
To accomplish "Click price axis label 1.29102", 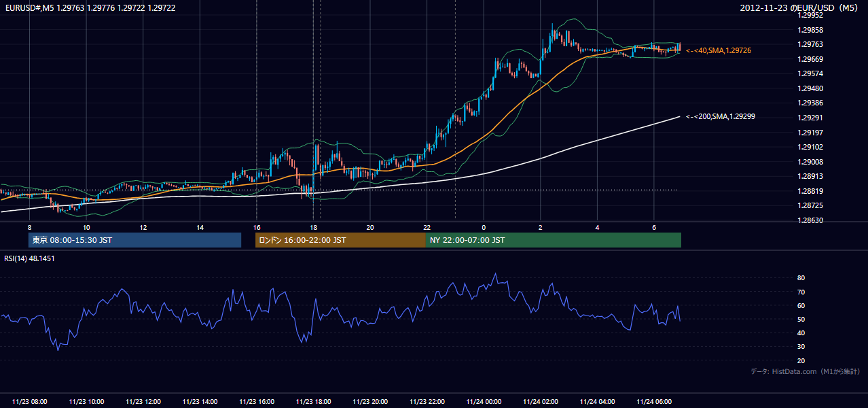I will coord(810,147).
